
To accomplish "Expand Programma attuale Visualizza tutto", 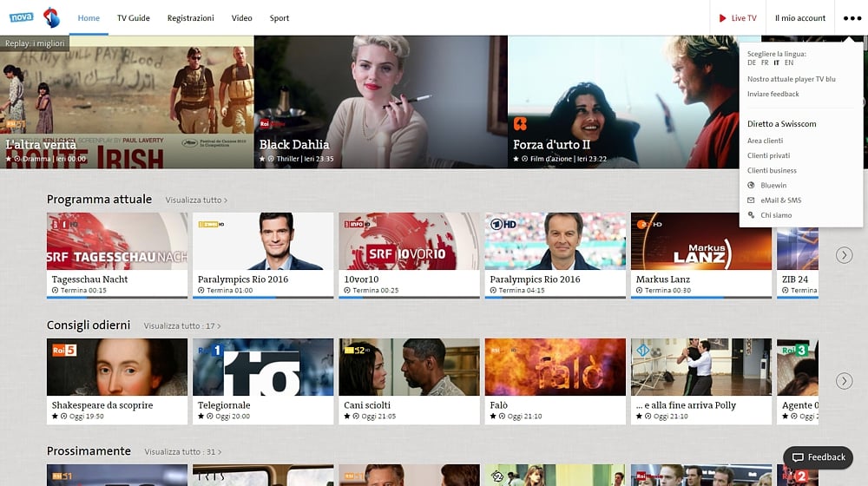I will click(x=196, y=200).
